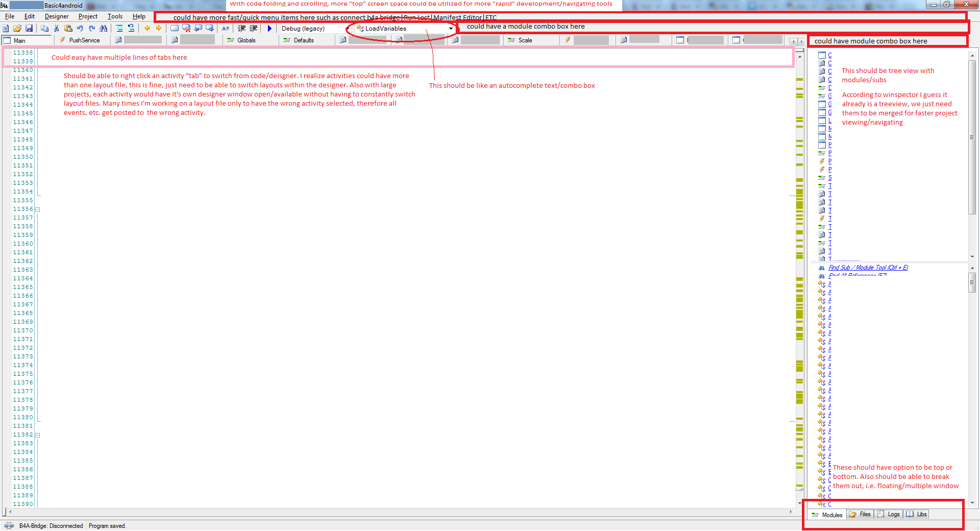Cut selection with the scissors icon
Viewport: 980px width, 531px height.
click(x=56, y=29)
